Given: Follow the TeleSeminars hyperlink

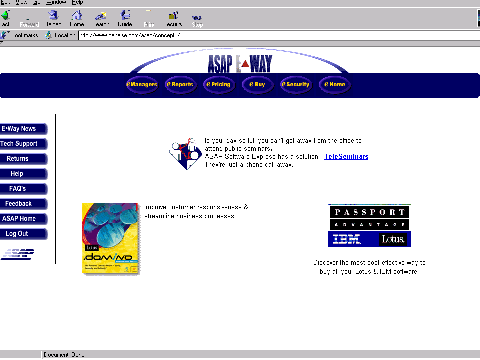Looking at the screenshot, I should click(346, 156).
